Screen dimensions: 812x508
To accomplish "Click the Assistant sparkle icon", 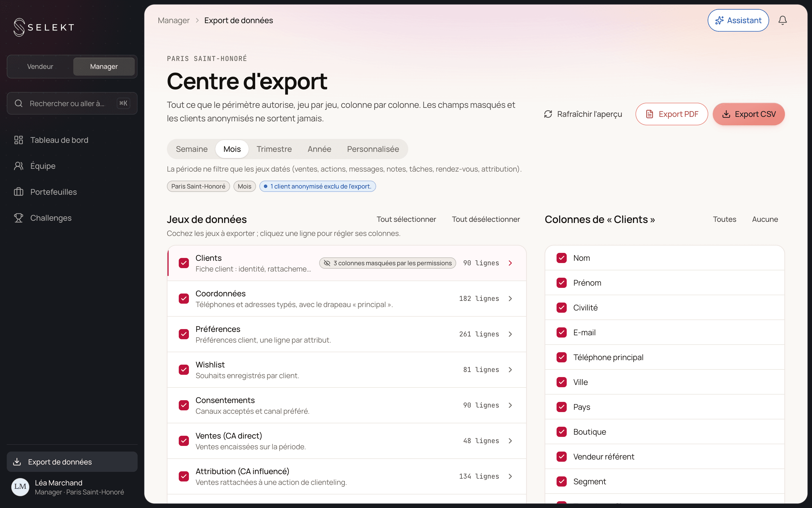I will pyautogui.click(x=719, y=21).
